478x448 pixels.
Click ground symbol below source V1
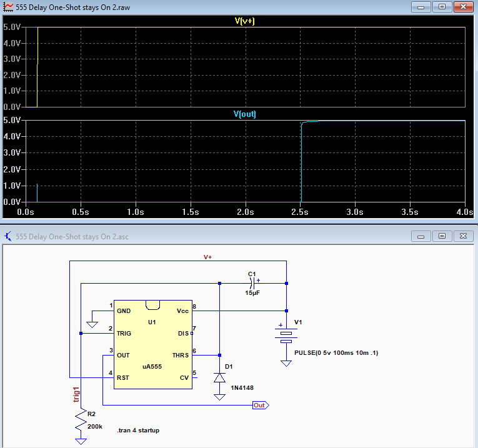[286, 363]
